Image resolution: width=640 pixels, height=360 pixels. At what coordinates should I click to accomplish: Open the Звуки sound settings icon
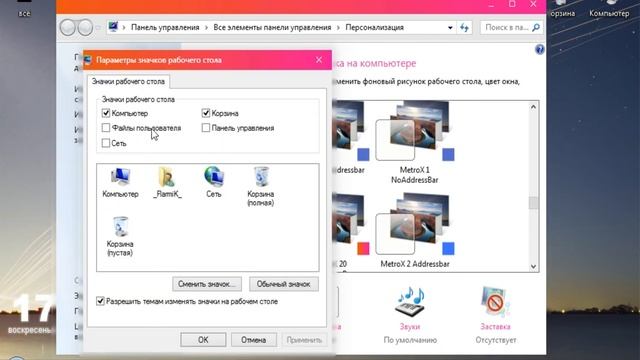click(410, 301)
